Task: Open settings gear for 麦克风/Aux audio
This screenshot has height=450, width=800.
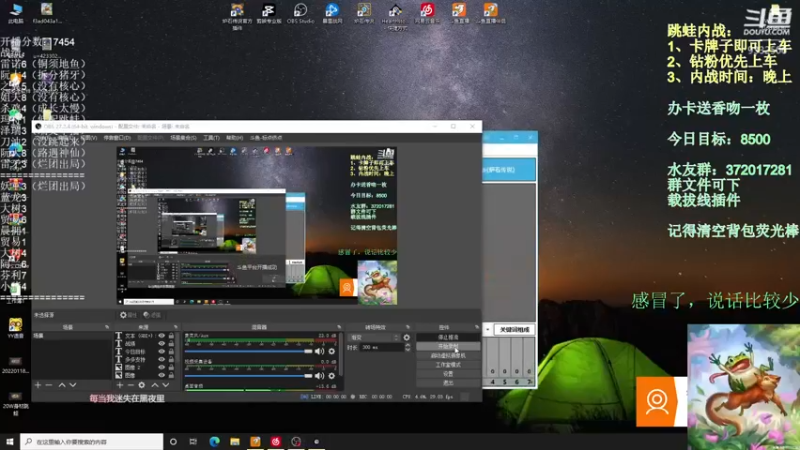Action: point(332,351)
